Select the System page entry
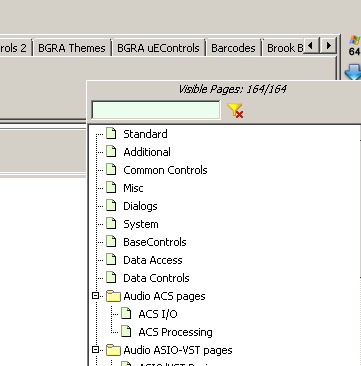361x366 pixels. 141,224
